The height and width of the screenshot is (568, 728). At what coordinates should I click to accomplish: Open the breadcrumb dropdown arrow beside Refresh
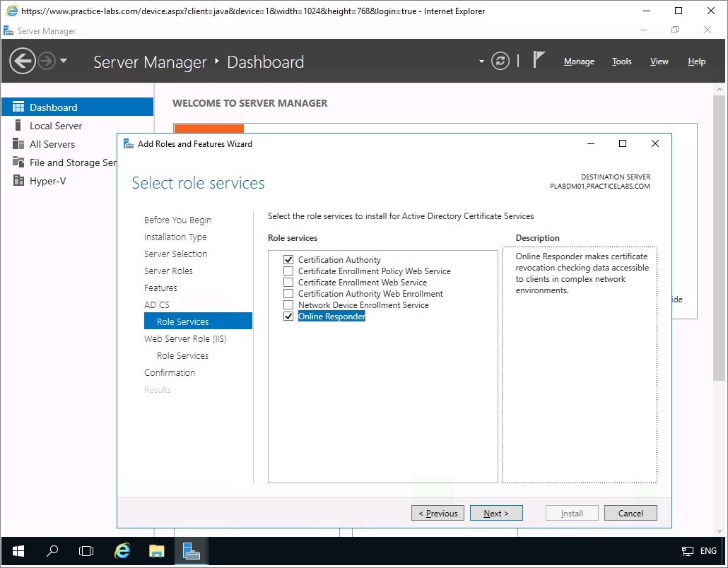click(481, 61)
